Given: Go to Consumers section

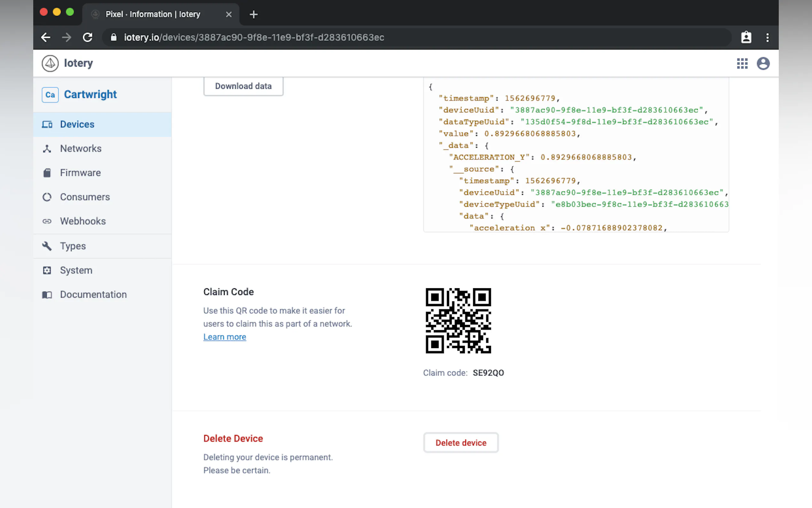Looking at the screenshot, I should click(x=102, y=197).
